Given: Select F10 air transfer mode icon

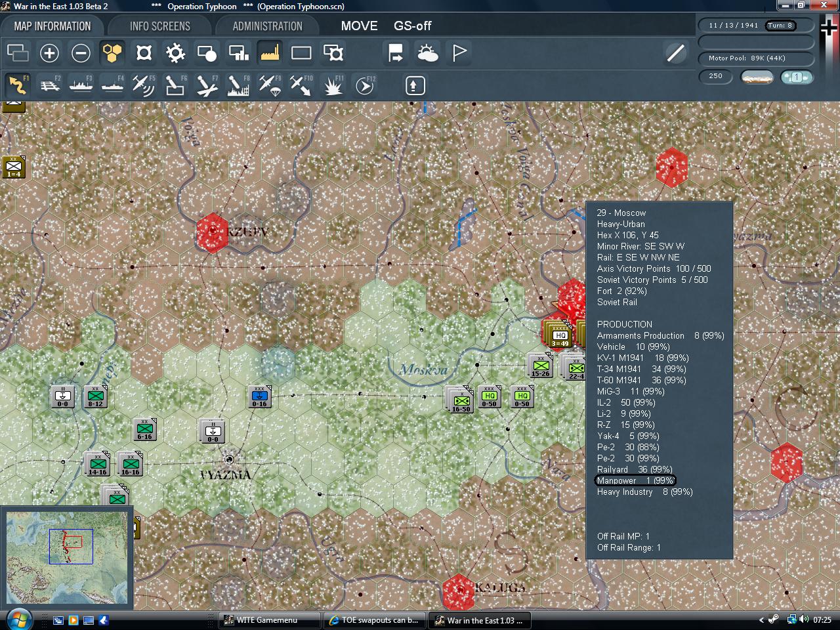Looking at the screenshot, I should pos(301,85).
